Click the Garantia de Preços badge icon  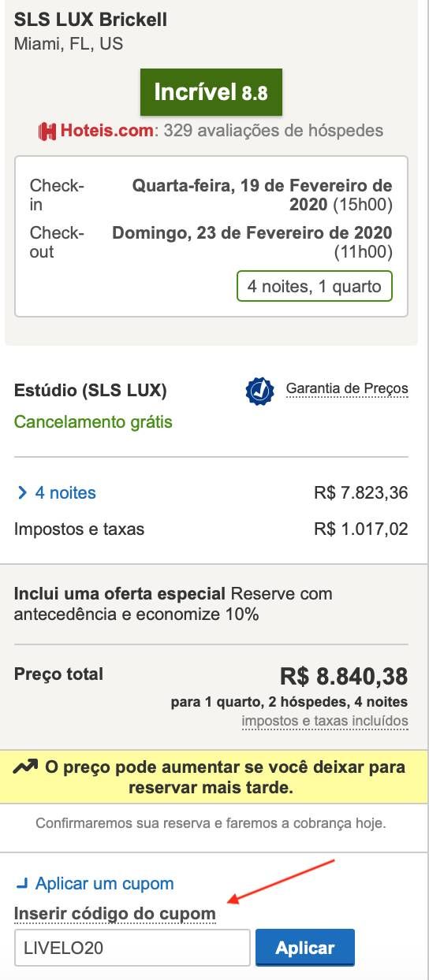point(259,391)
